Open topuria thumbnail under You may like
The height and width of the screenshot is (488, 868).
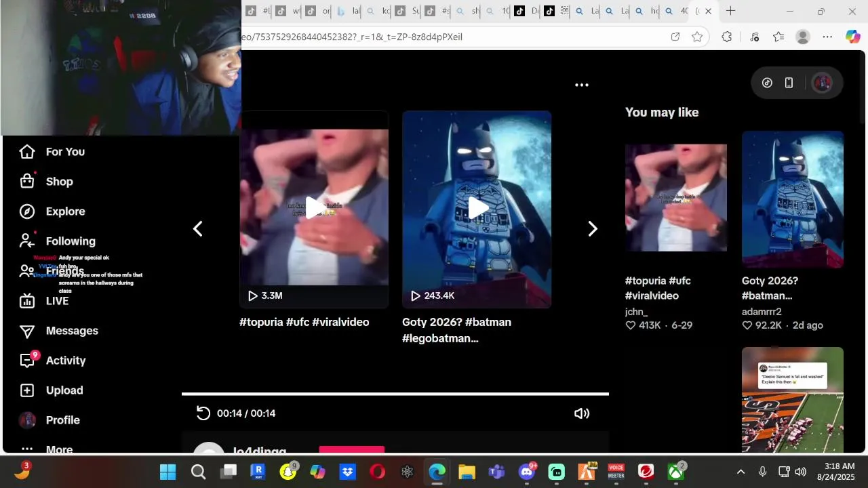676,198
